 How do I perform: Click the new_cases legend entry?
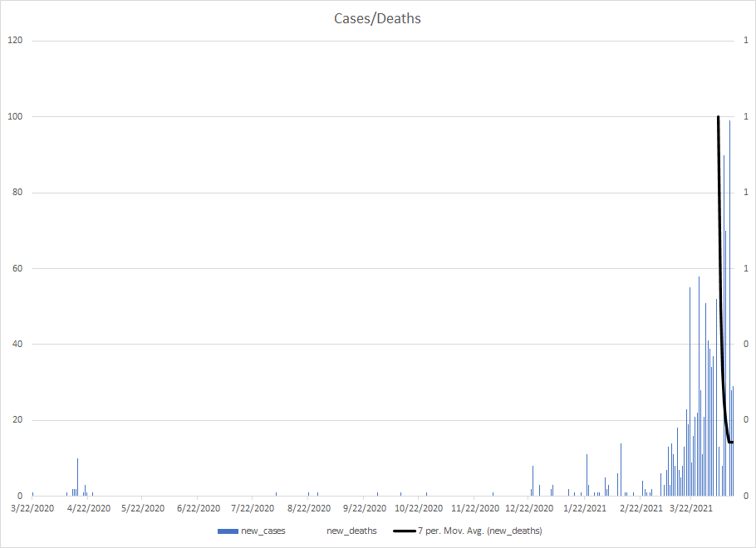tap(263, 531)
